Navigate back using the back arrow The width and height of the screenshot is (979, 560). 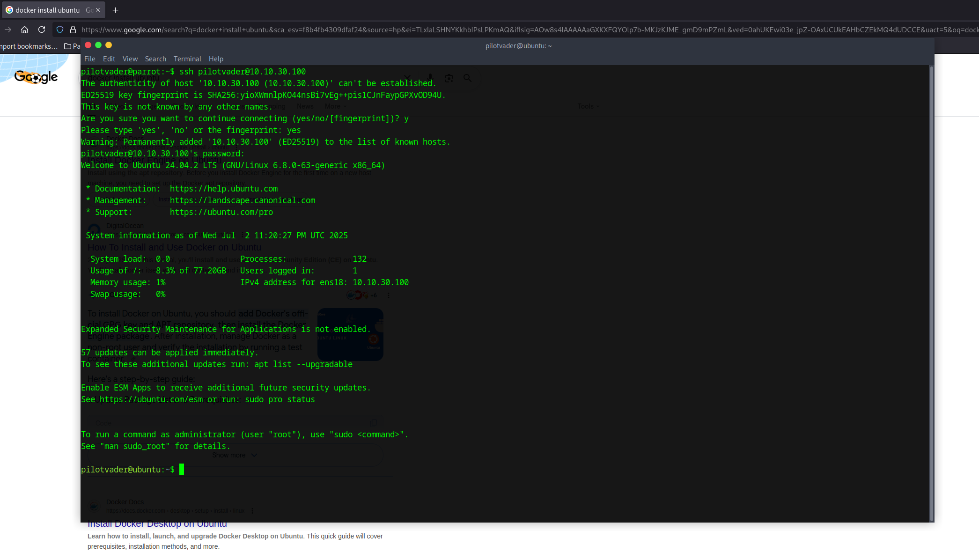point(7,29)
